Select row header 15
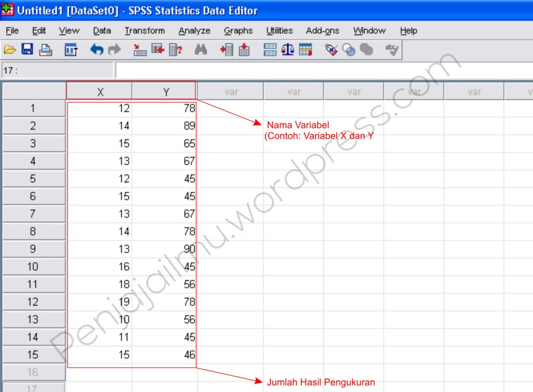533x392 pixels. click(34, 355)
